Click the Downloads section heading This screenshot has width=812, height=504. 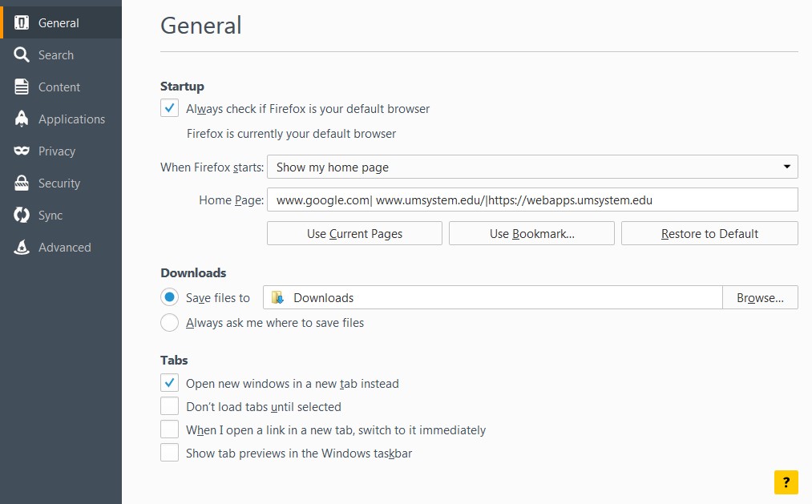(193, 272)
